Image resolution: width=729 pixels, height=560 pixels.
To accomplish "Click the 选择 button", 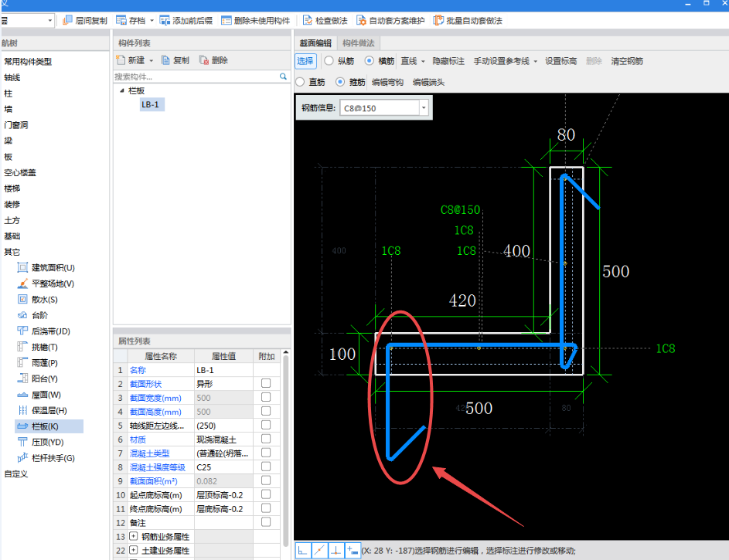I will [305, 61].
